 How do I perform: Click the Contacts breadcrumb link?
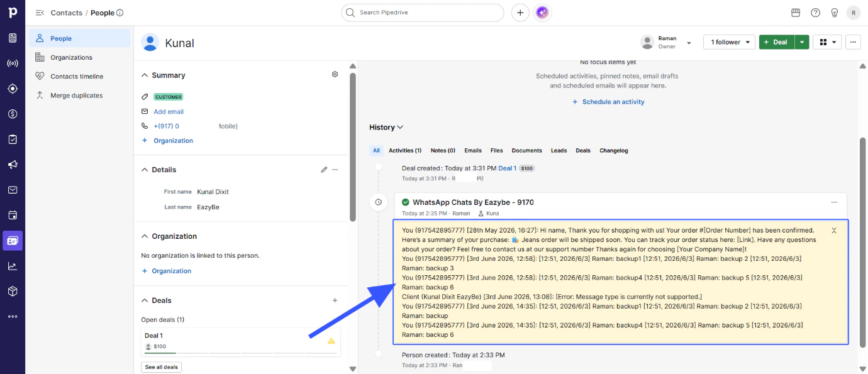pyautogui.click(x=66, y=13)
